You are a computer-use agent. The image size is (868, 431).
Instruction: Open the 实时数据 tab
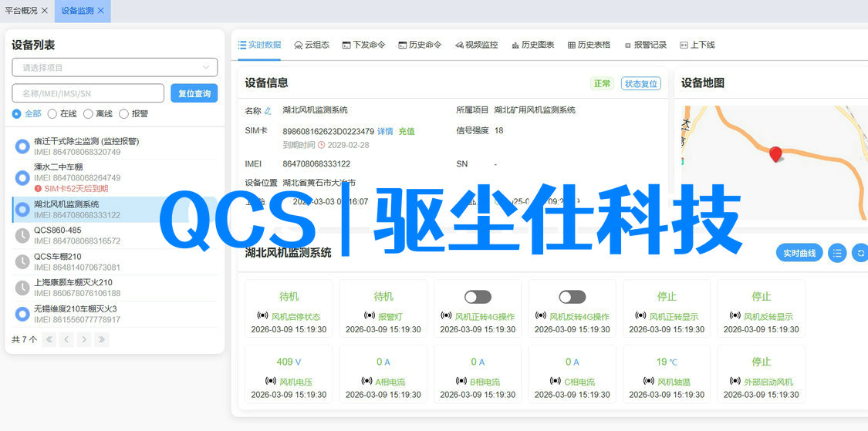pos(259,45)
